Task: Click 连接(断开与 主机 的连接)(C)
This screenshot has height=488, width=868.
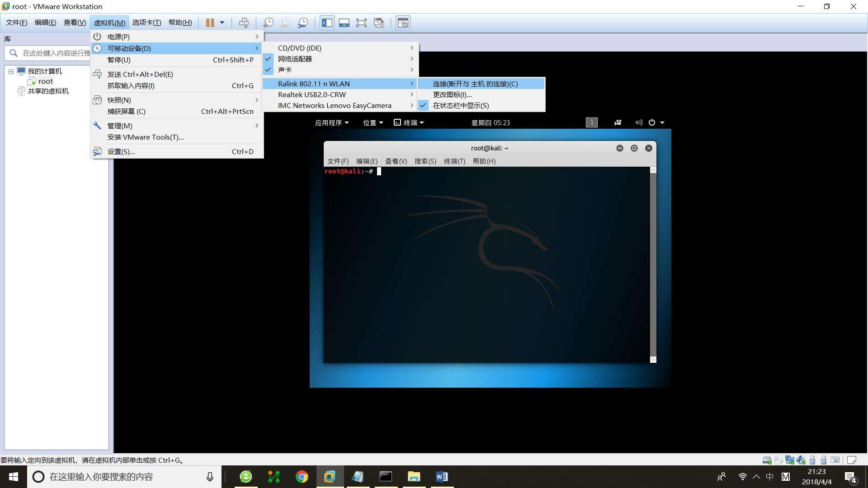Action: (481, 84)
